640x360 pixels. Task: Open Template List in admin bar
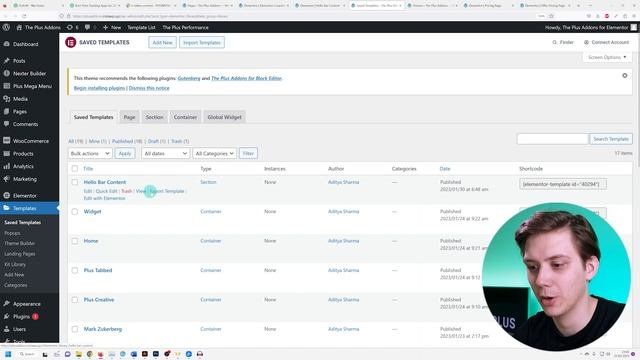click(x=141, y=27)
